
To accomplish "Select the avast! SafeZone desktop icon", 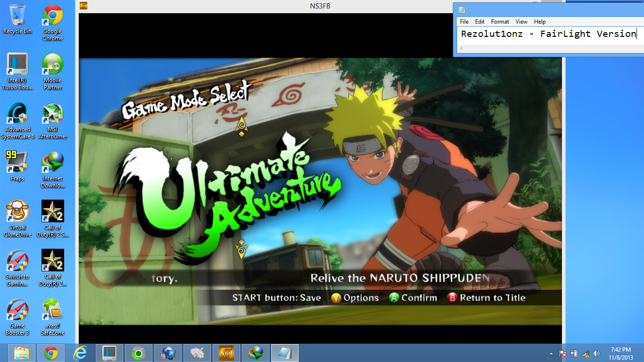I will 53,317.
